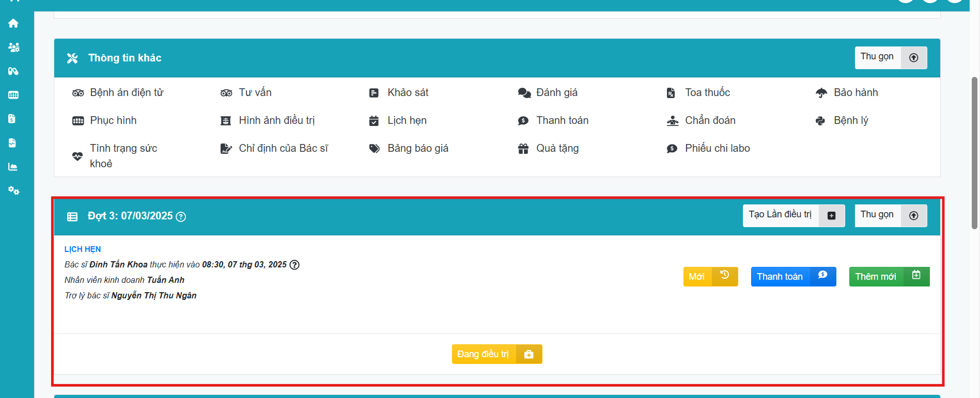980x398 pixels.
Task: Click the home icon in sidebar
Action: (13, 23)
